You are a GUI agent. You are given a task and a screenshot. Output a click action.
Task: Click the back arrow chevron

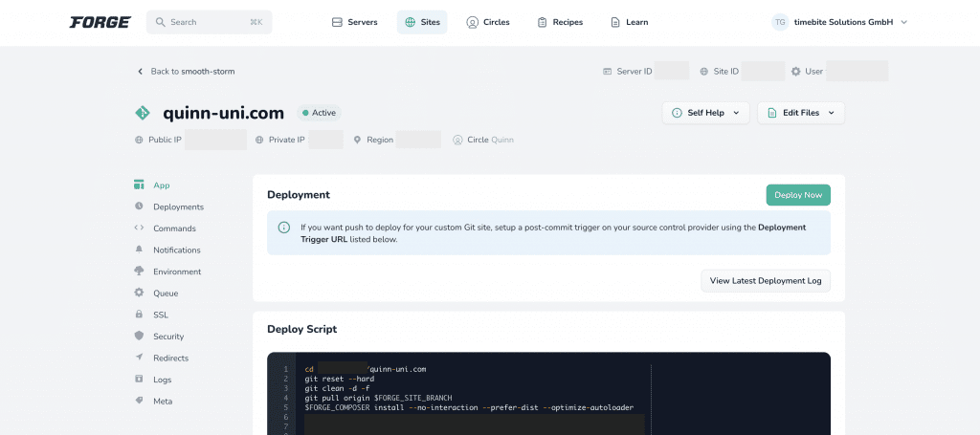(x=140, y=71)
